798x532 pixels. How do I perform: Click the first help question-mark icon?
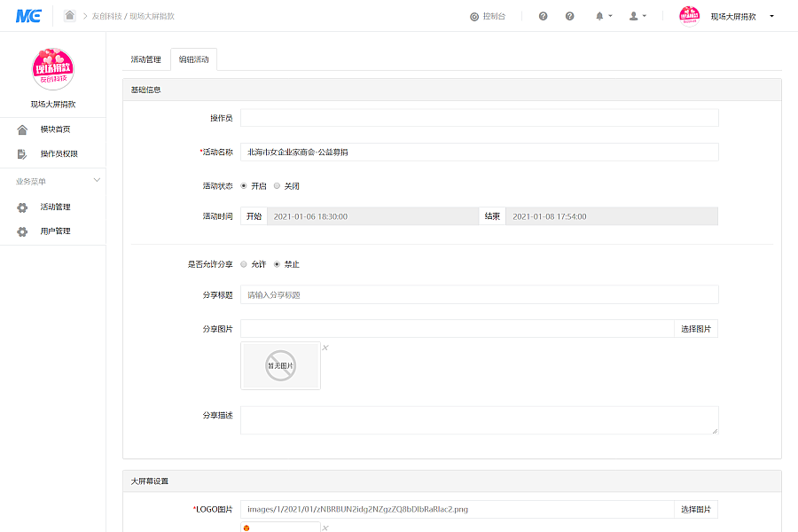[x=543, y=16]
